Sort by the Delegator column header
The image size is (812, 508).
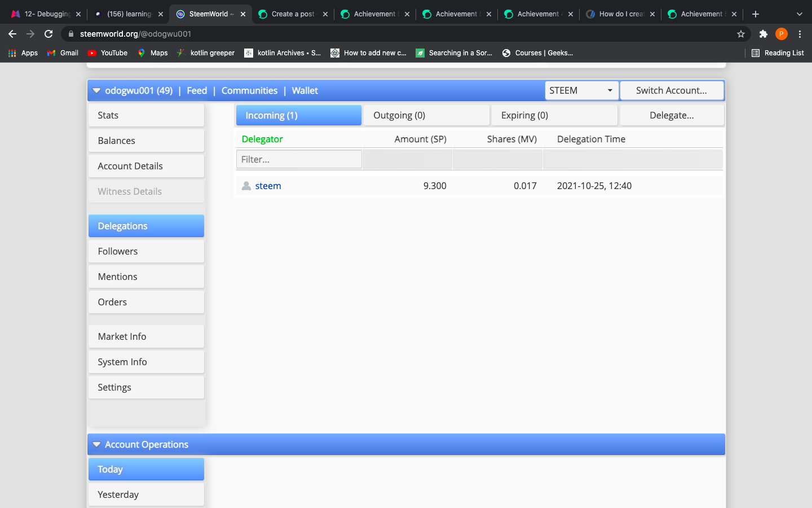262,139
